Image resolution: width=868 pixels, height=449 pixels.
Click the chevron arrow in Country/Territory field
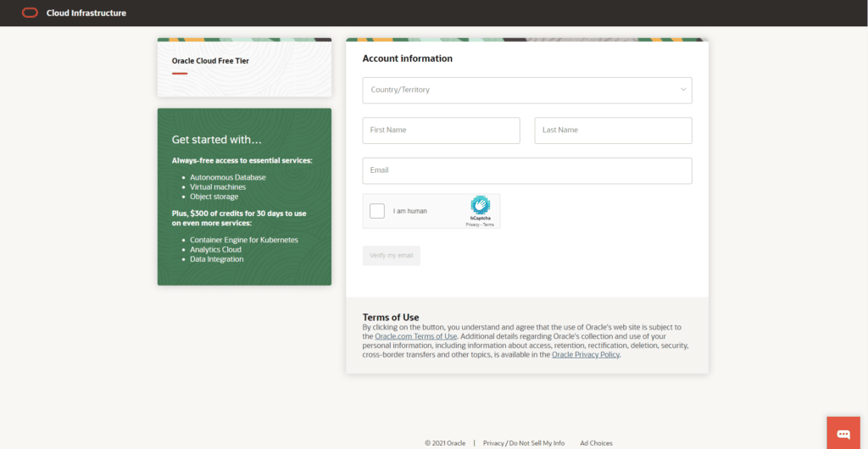(683, 90)
